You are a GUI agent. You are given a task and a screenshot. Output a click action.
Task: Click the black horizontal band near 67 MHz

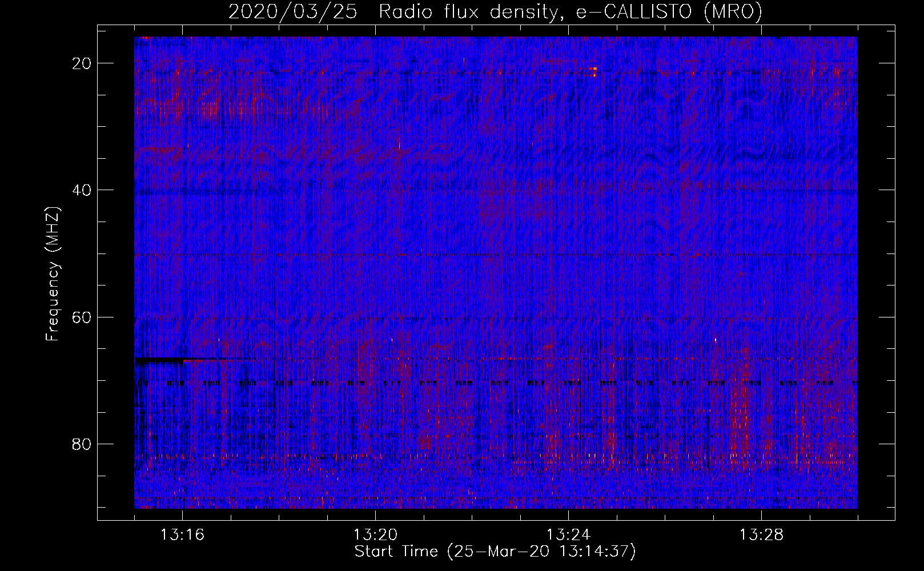160,360
